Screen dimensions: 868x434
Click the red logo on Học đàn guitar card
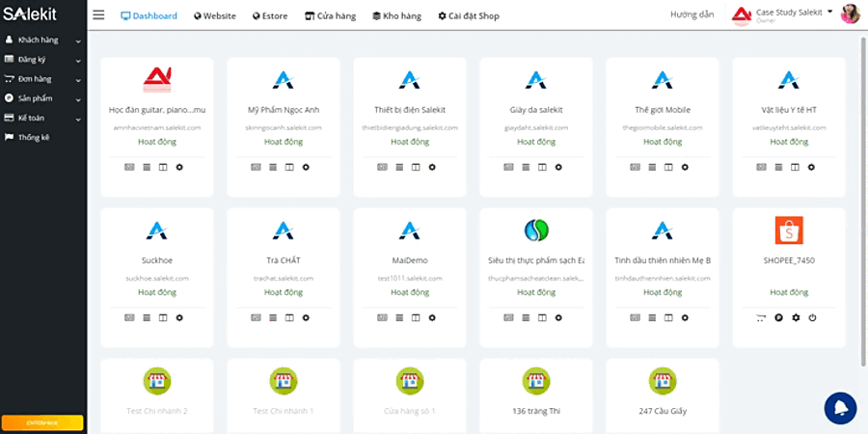click(x=157, y=80)
